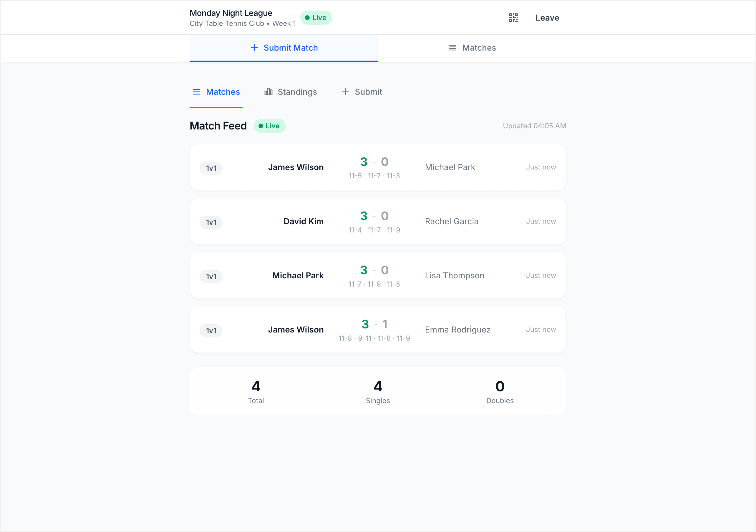Select the blue Matches sub-tab

click(216, 92)
